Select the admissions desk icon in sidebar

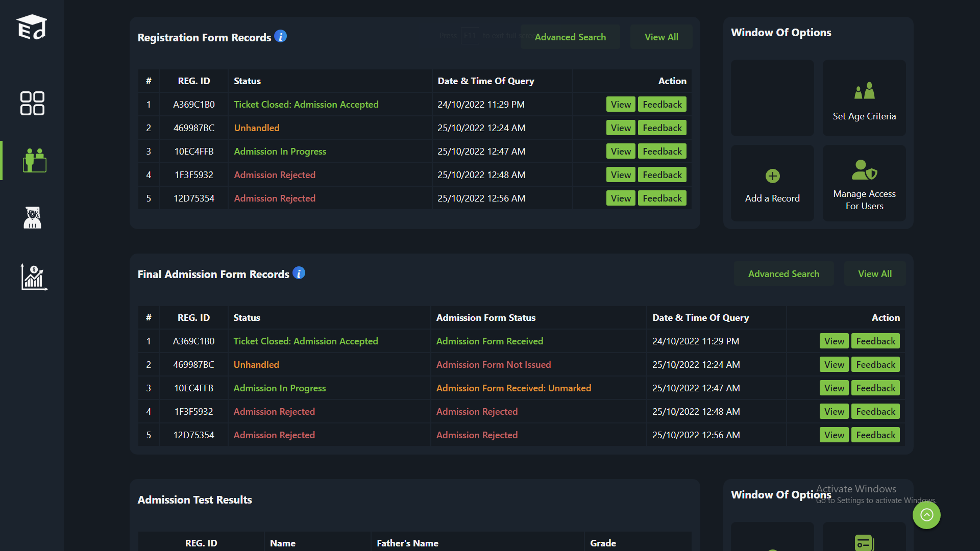[34, 160]
